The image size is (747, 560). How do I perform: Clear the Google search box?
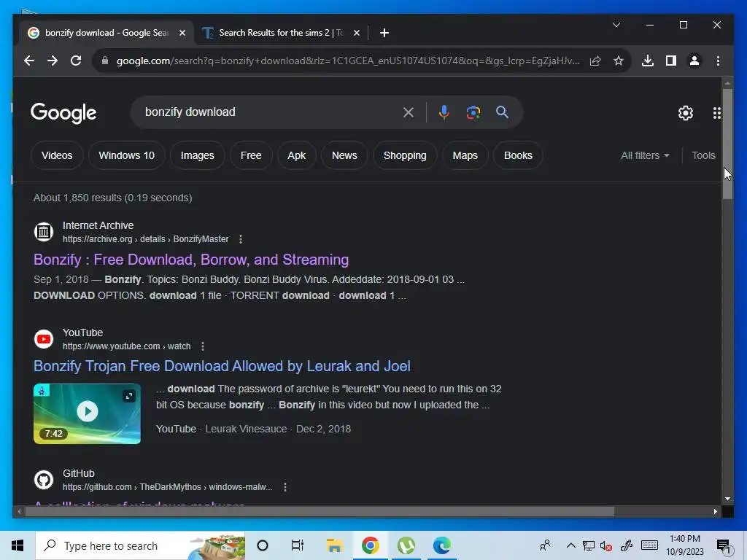pos(409,112)
